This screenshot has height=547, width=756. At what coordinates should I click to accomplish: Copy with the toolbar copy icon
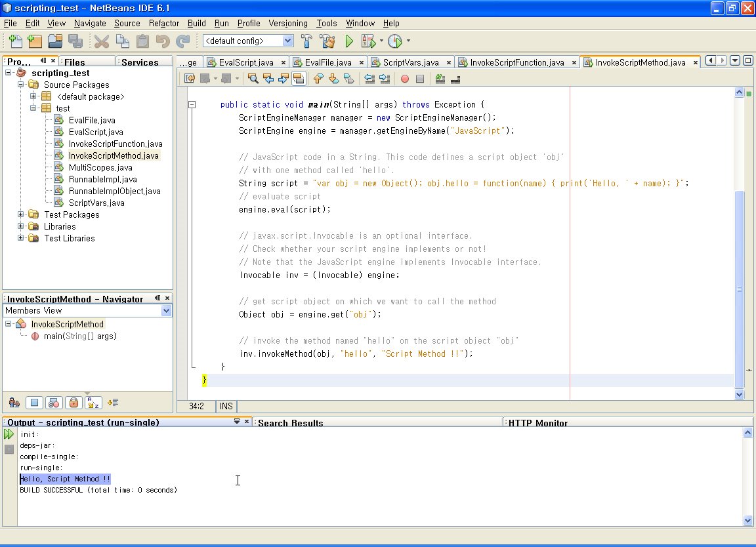point(122,41)
